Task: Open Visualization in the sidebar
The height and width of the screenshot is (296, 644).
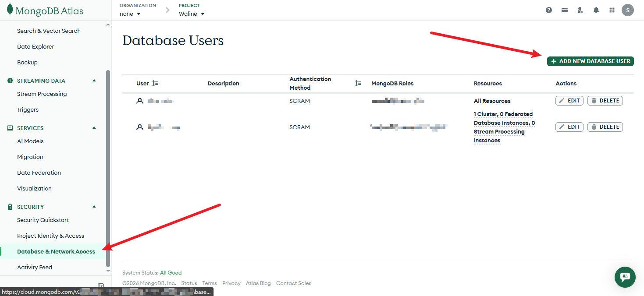Action: pos(34,188)
